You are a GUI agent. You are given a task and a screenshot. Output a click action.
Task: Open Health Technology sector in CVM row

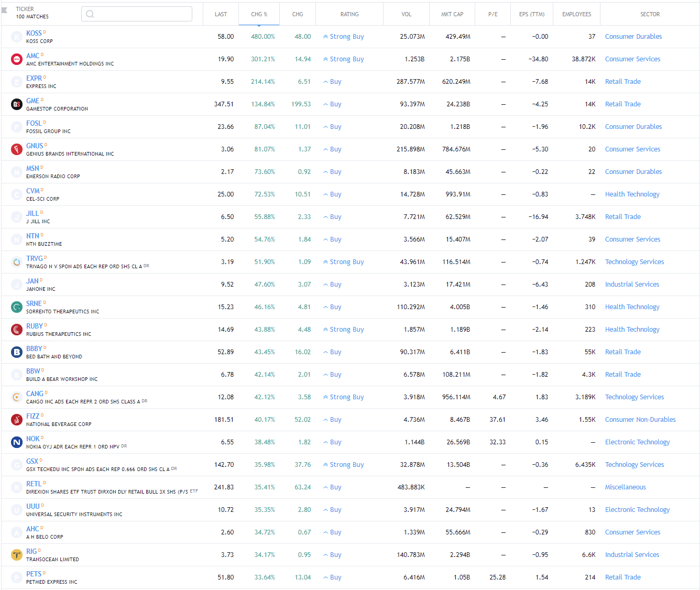[632, 194]
